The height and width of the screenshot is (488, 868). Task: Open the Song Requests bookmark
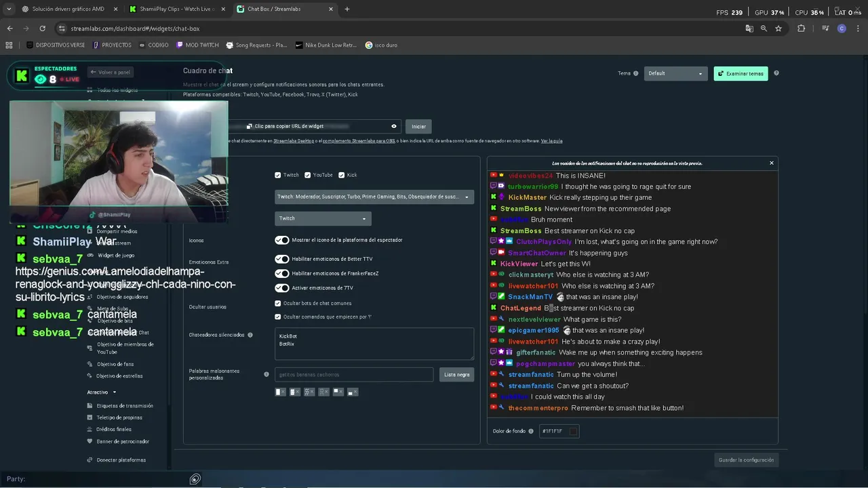pos(256,45)
